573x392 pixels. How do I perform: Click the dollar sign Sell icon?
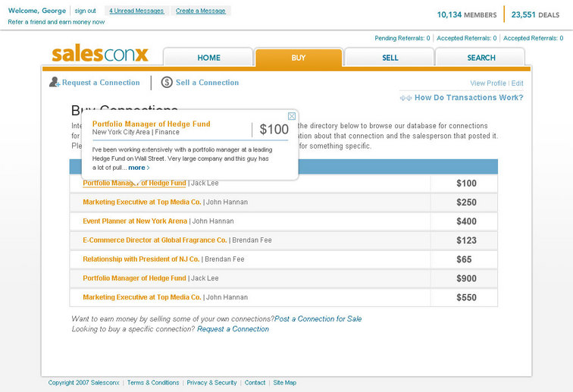[167, 83]
